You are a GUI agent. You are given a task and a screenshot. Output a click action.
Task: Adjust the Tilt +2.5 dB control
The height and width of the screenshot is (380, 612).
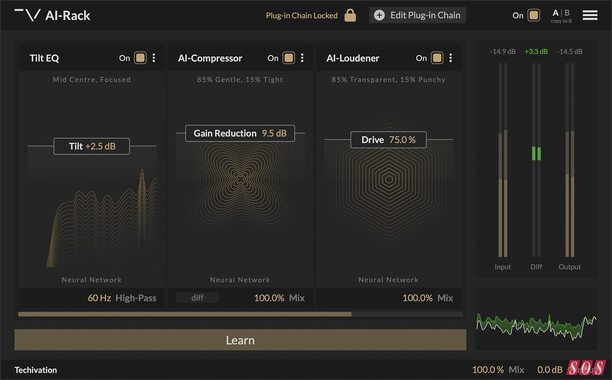[92, 146]
